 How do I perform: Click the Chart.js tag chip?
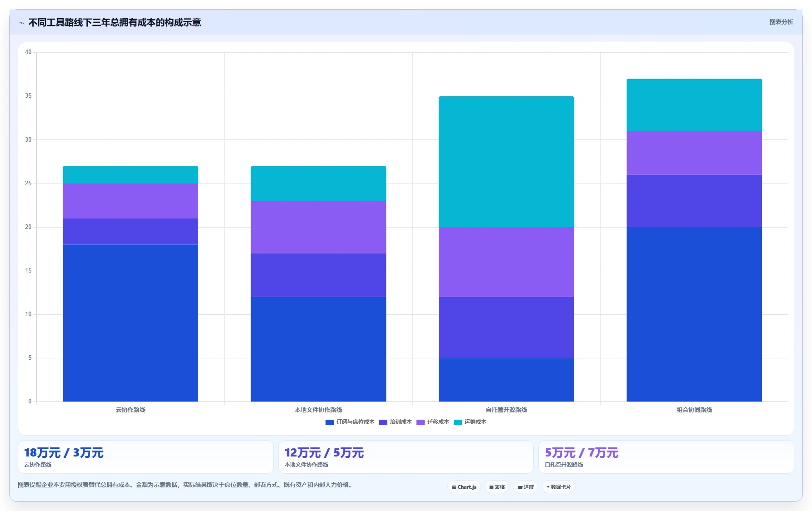point(464,487)
